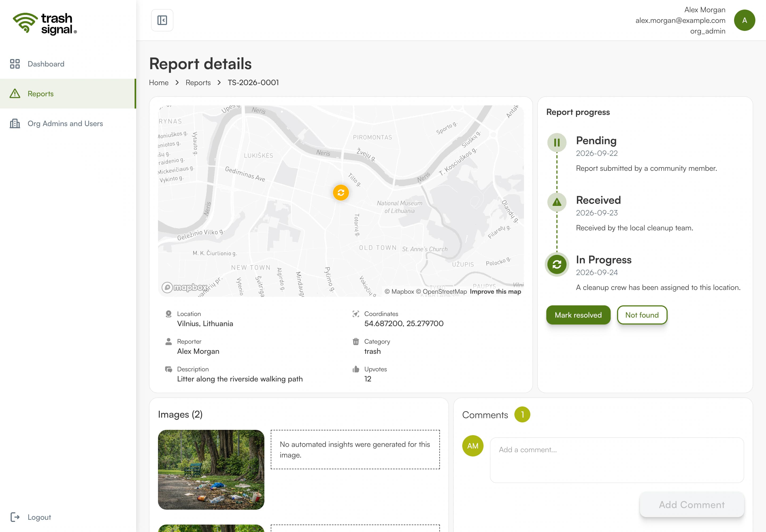This screenshot has height=532, width=766.
Task: Click the Location pin icon
Action: pyautogui.click(x=168, y=314)
